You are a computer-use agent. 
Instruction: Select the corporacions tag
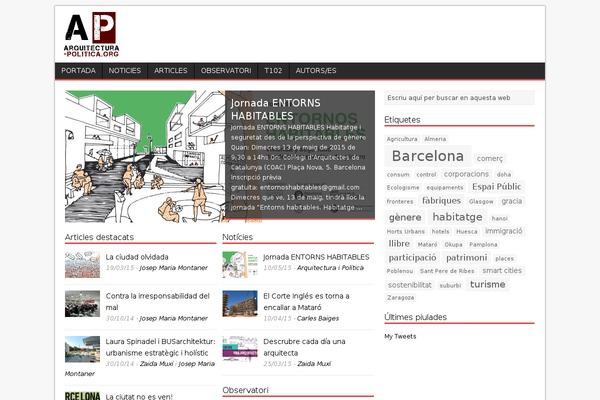(466, 174)
